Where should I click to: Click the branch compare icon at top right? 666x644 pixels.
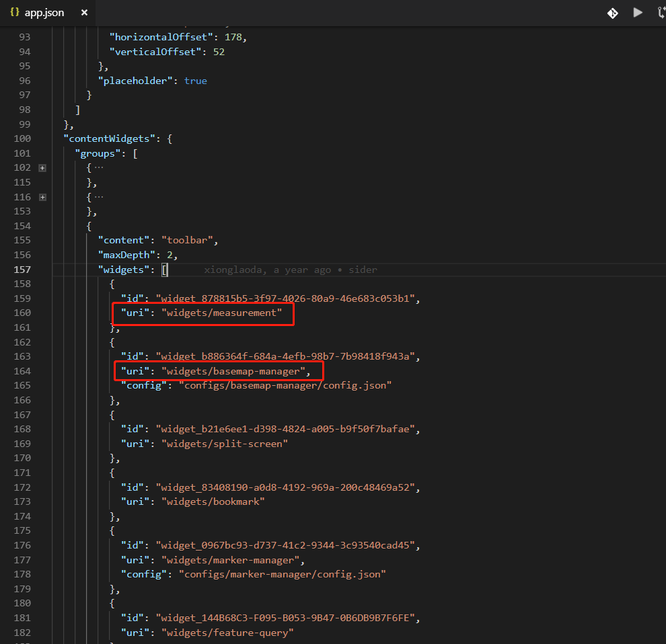661,13
